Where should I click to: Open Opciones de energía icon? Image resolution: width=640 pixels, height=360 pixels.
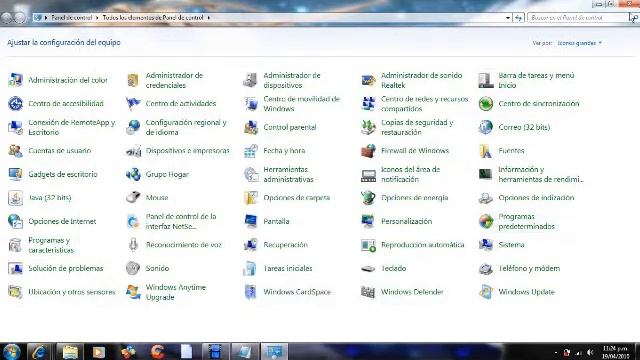click(368, 198)
